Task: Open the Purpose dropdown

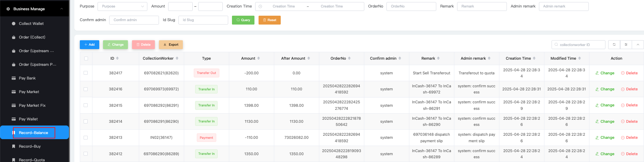Action: (122, 6)
